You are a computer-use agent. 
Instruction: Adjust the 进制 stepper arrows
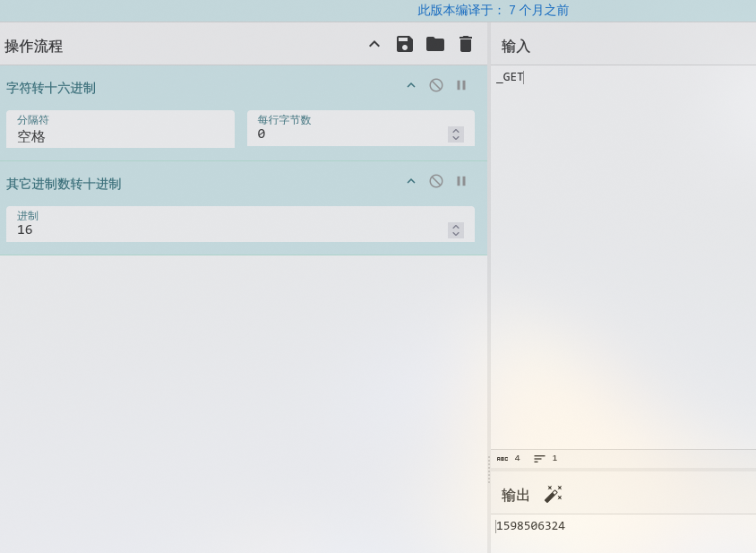point(456,230)
